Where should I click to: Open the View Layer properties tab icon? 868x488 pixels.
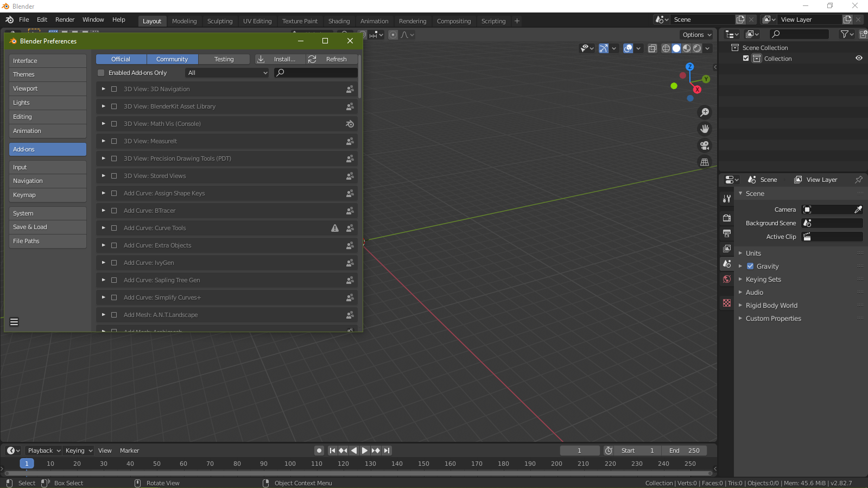coord(727,248)
